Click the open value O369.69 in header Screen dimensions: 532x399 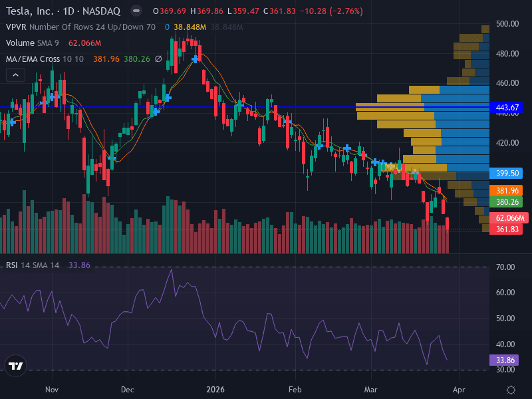170,11
